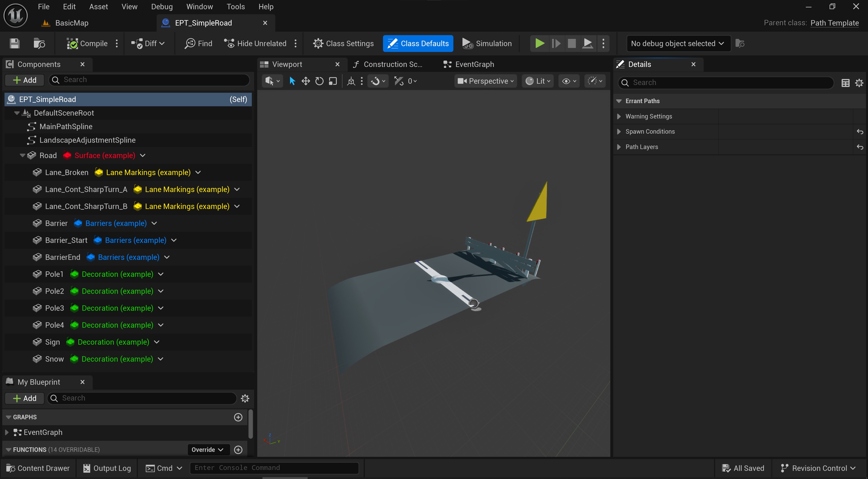
Task: Open the Perspective view mode dropdown
Action: (486, 81)
